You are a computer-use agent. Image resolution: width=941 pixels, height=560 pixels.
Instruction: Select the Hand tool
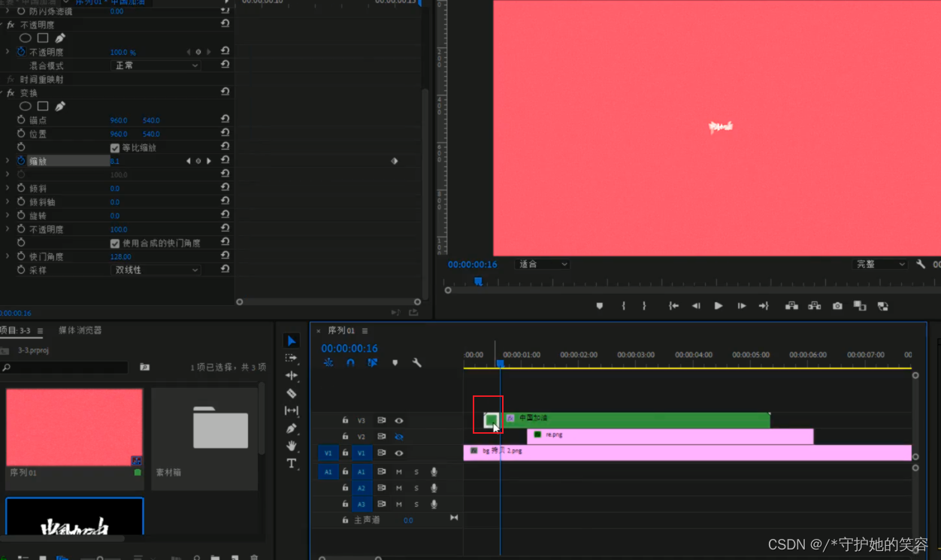292,446
